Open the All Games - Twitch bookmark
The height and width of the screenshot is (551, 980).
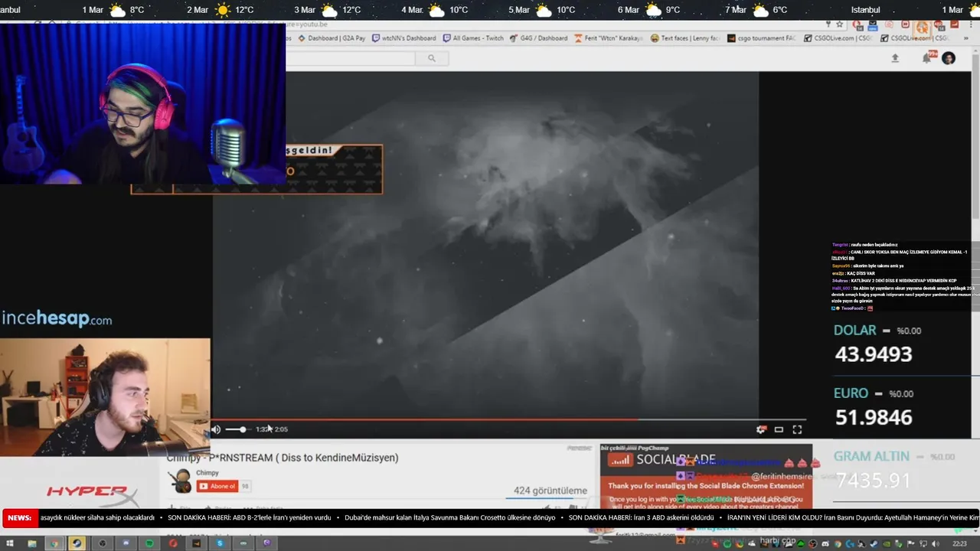pos(472,38)
